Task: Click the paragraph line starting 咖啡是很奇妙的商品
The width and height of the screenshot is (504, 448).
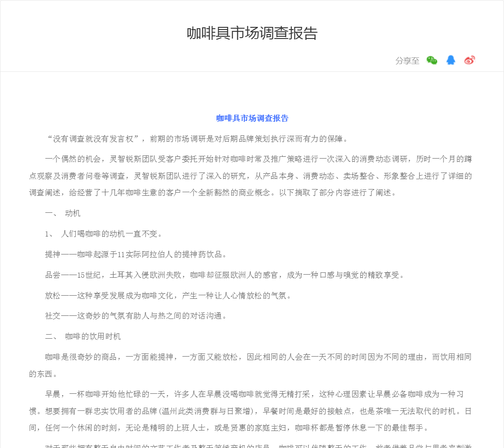Action: 258,357
